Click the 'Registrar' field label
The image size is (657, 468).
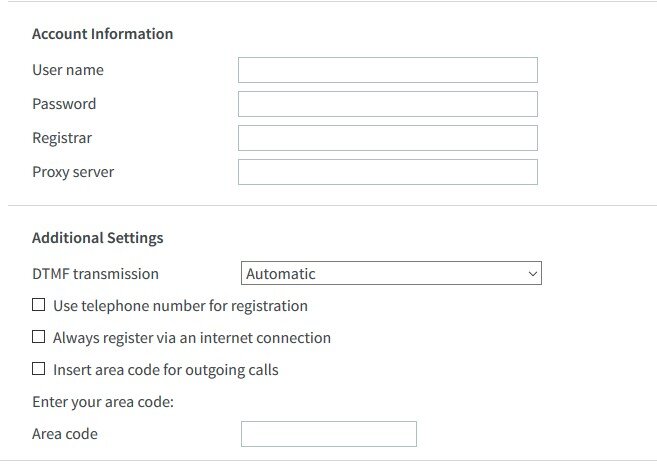(x=62, y=138)
